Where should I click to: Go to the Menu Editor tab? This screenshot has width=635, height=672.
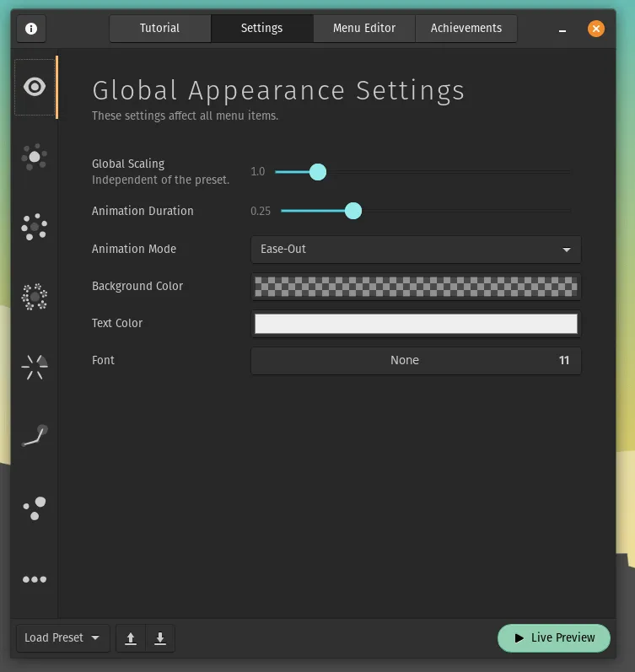point(364,29)
